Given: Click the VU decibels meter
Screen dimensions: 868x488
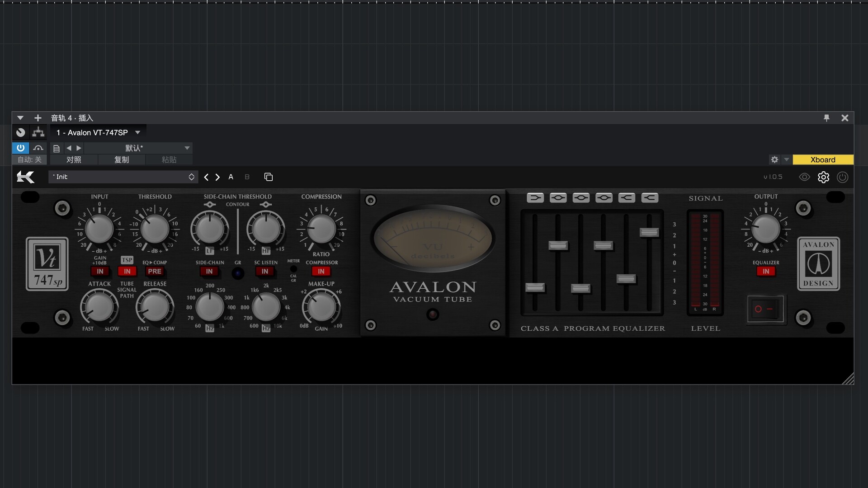Looking at the screenshot, I should pos(433,239).
